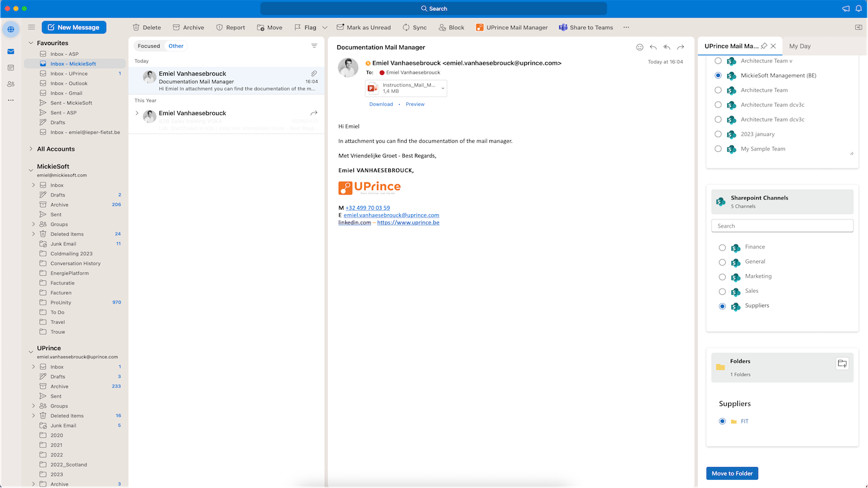868x488 pixels.
Task: Select the My Sample Team radio
Action: click(718, 148)
